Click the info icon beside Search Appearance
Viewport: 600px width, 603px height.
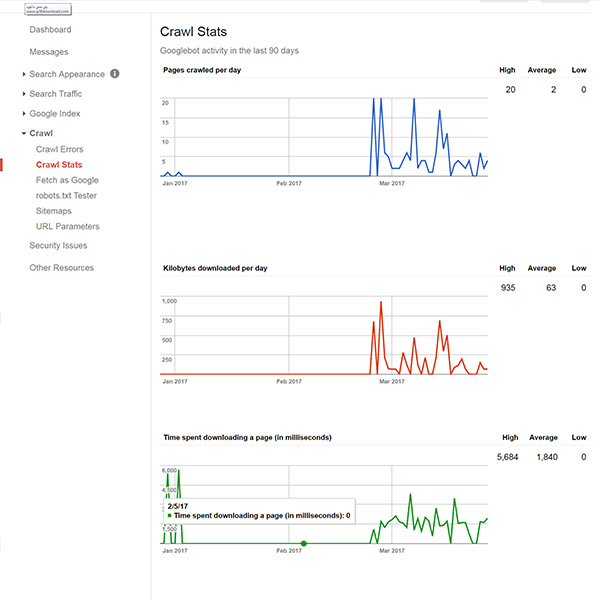pyautogui.click(x=115, y=74)
